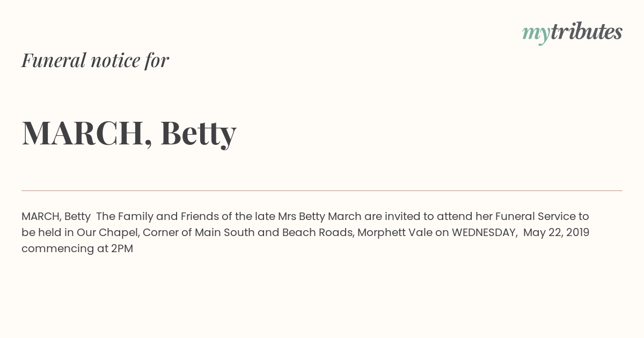
Task: Click the large "MARCH, Betty" title
Action: click(129, 133)
